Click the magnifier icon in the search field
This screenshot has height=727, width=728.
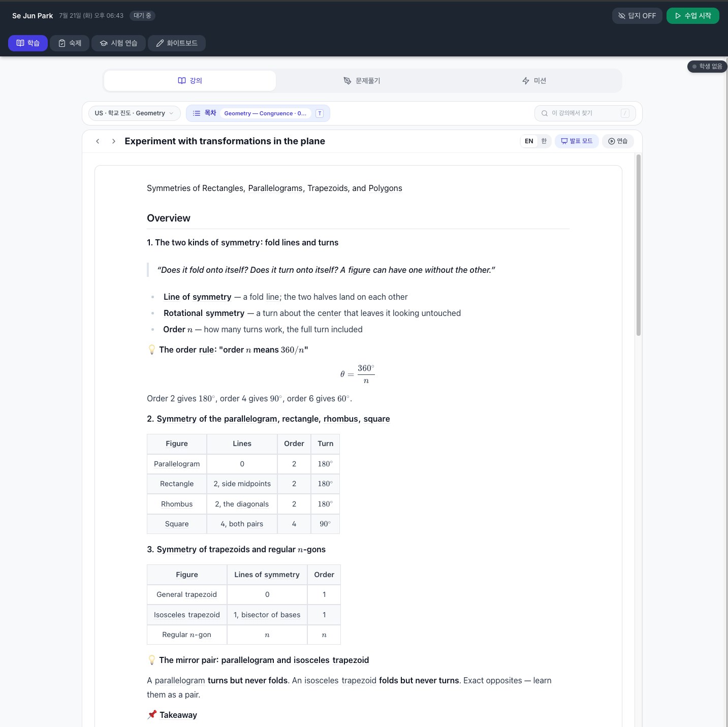tap(545, 113)
